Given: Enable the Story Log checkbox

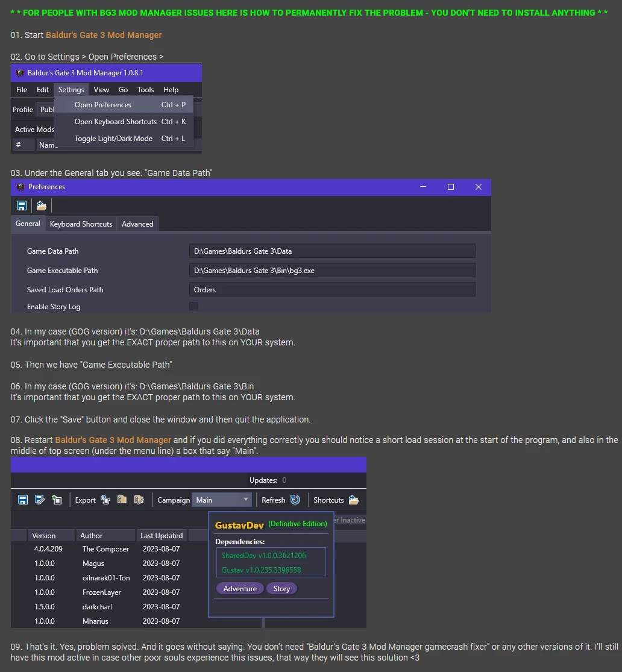Looking at the screenshot, I should (x=193, y=306).
